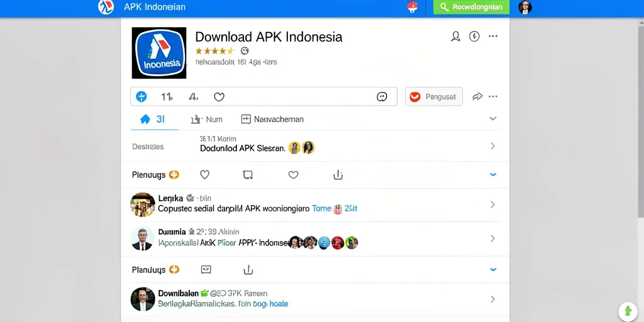Click the circled lightning icon beside title
The height and width of the screenshot is (322, 644).
[474, 36]
